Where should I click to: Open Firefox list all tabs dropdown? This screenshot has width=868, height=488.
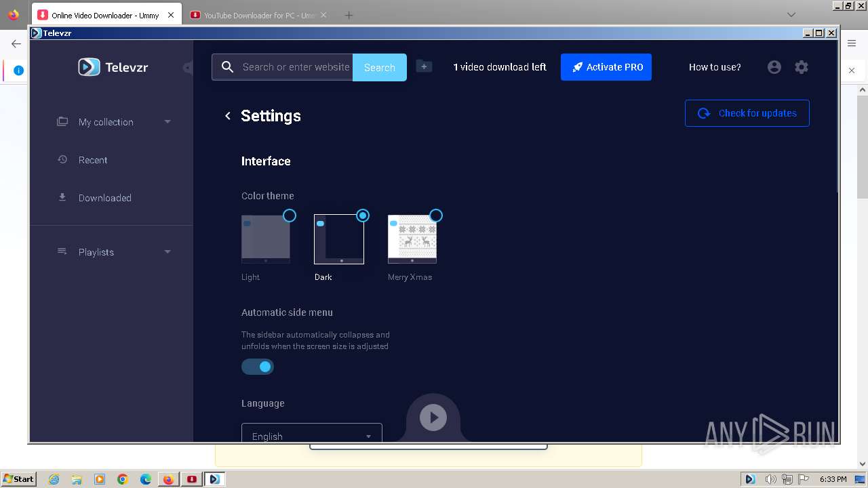click(x=791, y=15)
